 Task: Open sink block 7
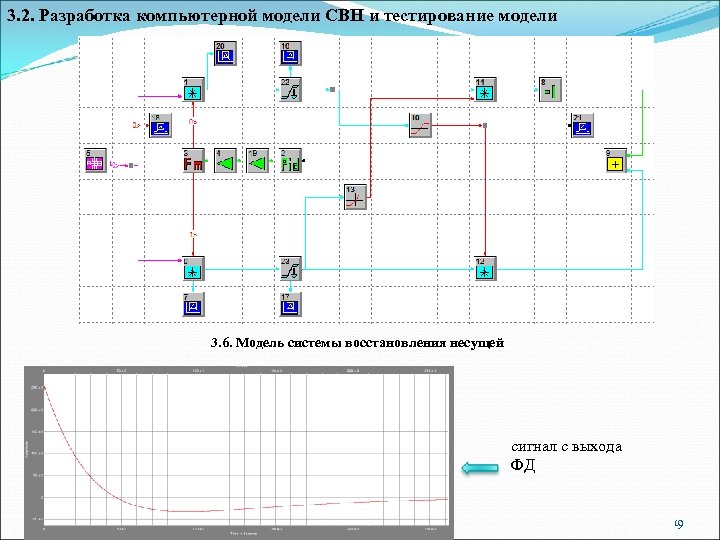[193, 304]
